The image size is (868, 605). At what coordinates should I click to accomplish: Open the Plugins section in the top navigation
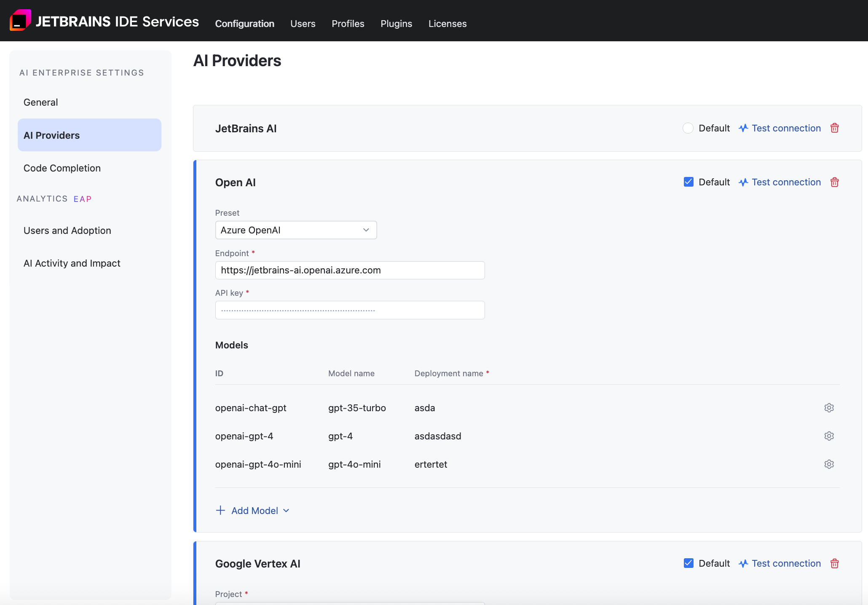(396, 24)
